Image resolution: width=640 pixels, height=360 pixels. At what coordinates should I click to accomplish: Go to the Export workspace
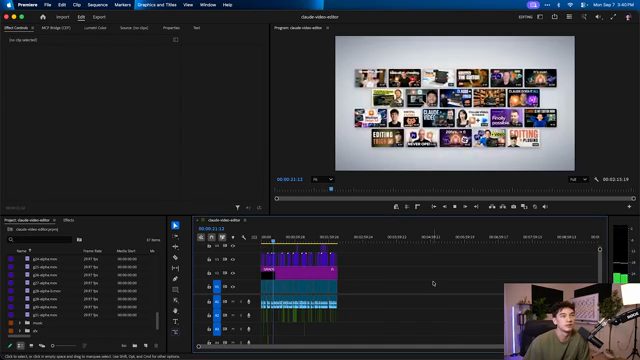pos(99,17)
